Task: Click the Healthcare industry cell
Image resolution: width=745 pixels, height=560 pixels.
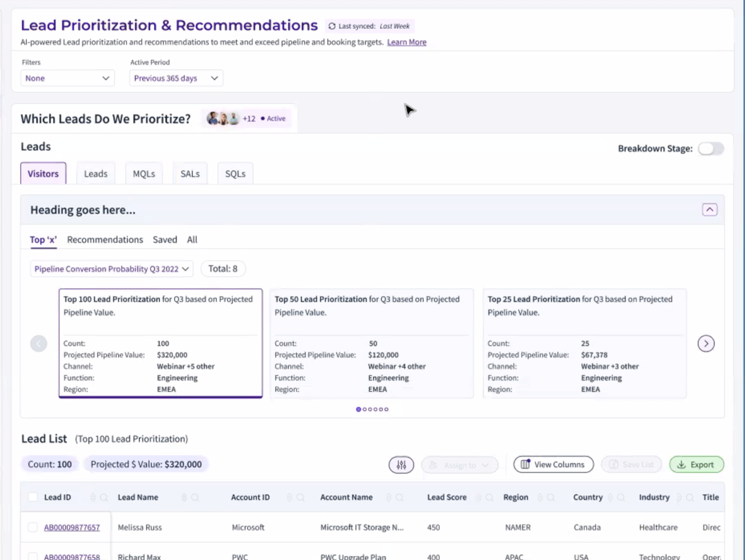Action: [658, 528]
